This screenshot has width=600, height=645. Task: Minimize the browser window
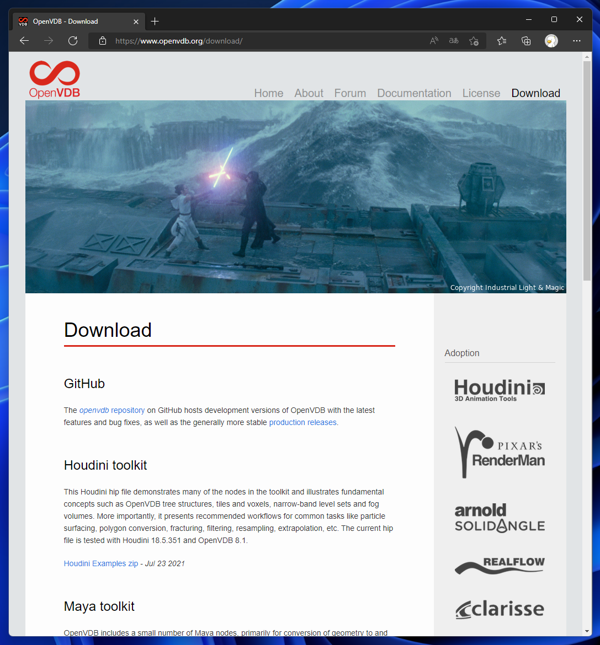click(529, 19)
